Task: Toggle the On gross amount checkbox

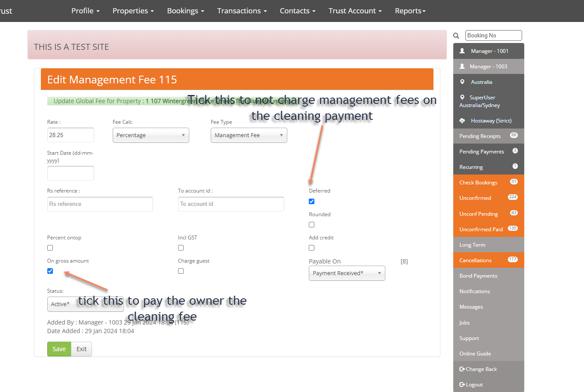Action: (x=50, y=271)
